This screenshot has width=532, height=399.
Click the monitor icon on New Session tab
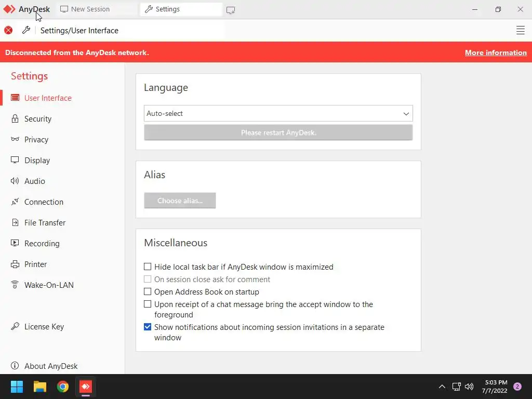[64, 9]
